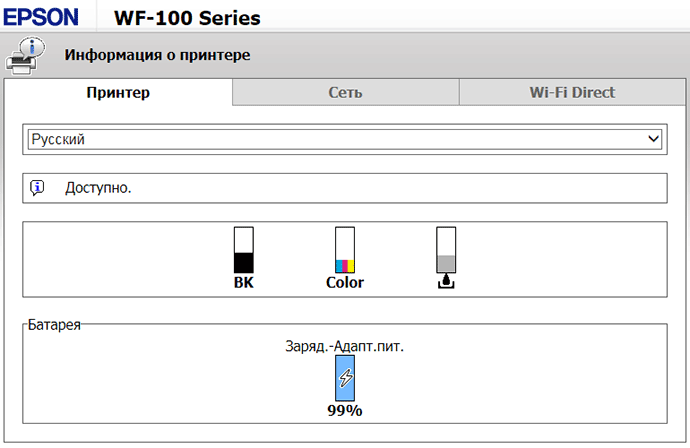
Task: Click the Заряд.-Адапт.пит. charging label
Action: 345,346
